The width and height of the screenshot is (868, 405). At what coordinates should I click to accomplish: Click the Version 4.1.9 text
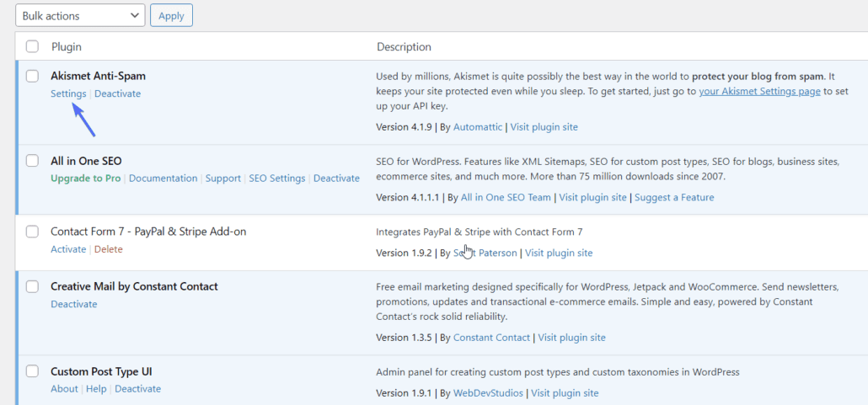(405, 126)
